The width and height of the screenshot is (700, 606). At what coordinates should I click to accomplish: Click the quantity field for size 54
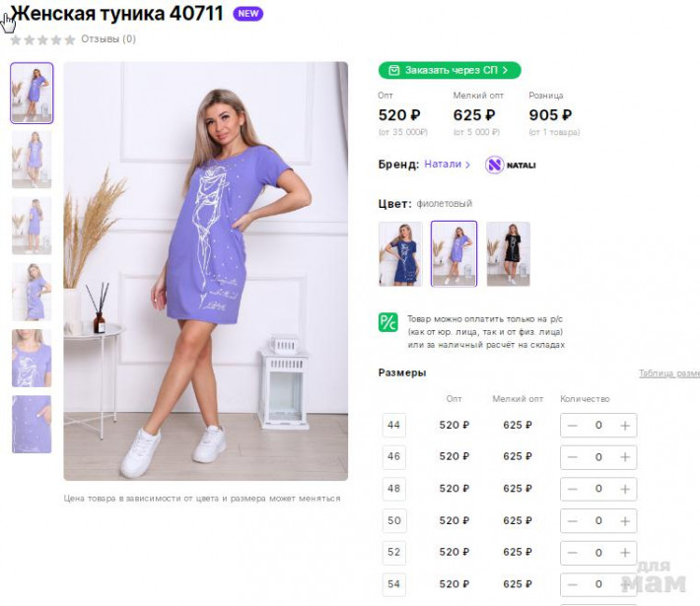coord(598,584)
